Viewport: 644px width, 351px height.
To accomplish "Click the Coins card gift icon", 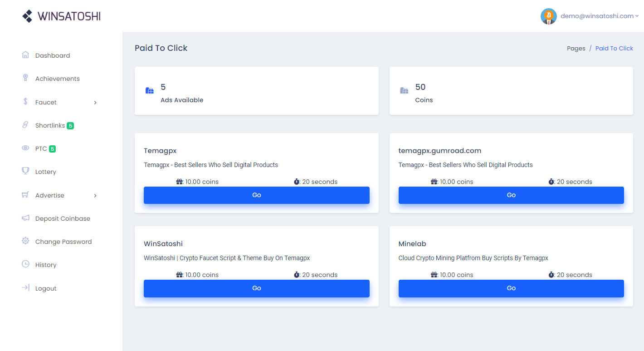I will point(404,90).
